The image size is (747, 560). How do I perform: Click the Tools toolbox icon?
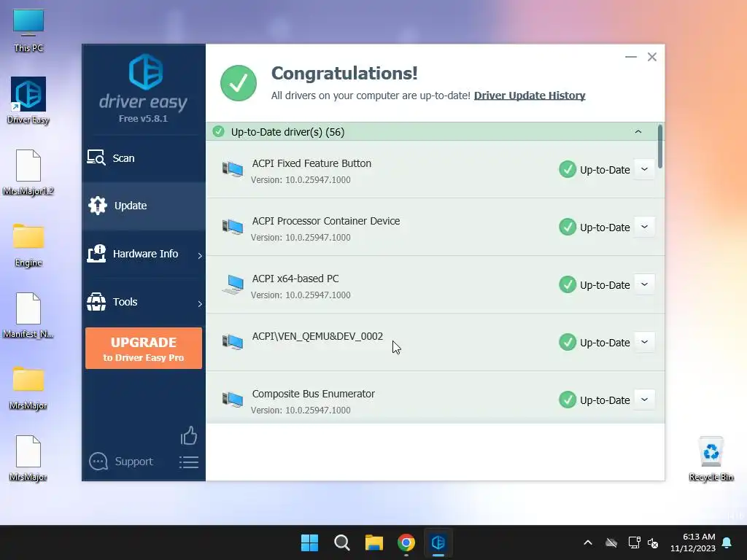[x=96, y=301]
